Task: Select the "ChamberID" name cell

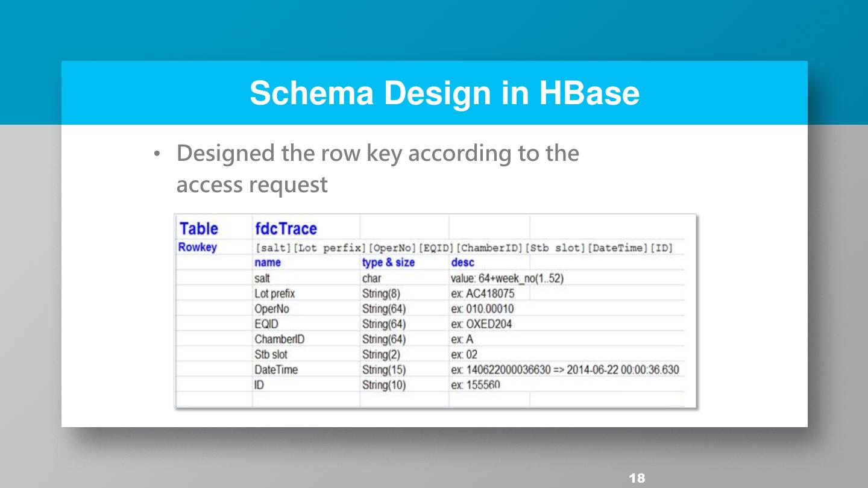Action: click(280, 339)
